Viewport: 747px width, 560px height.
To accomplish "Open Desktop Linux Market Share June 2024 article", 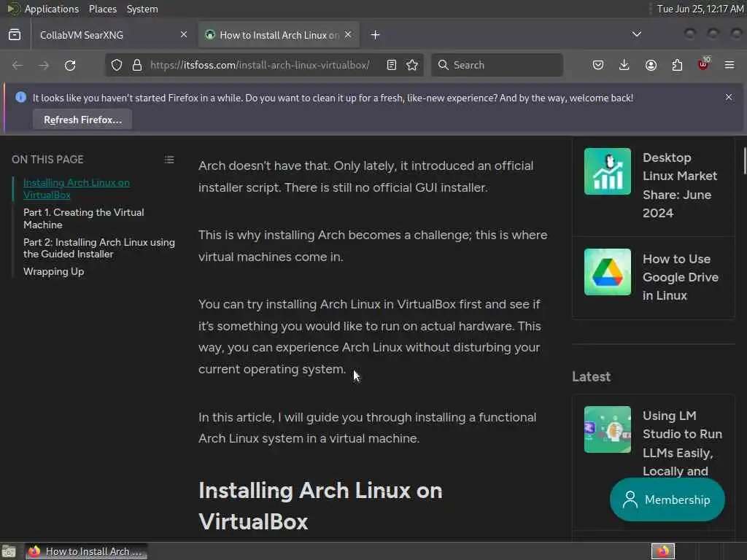I will coord(680,185).
